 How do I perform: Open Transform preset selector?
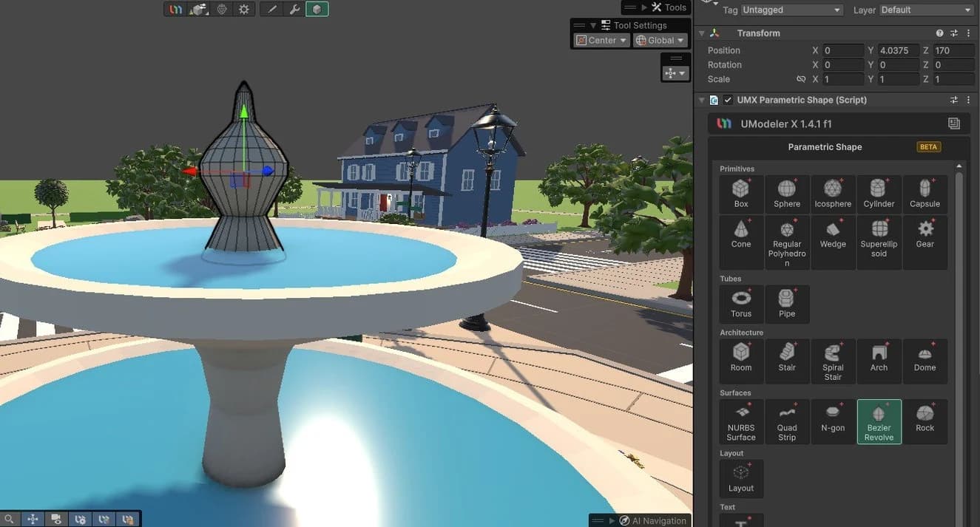(954, 33)
